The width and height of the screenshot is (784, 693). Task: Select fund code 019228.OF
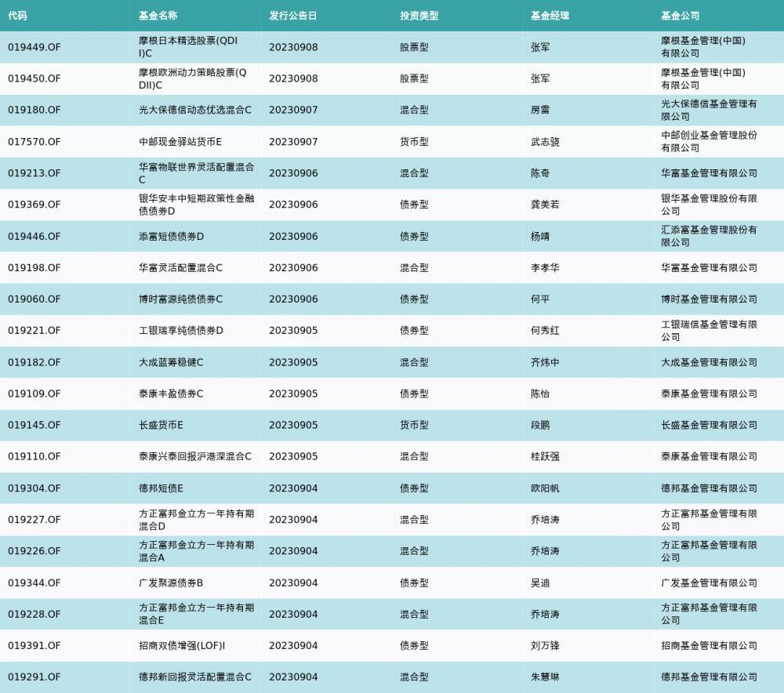[34, 614]
